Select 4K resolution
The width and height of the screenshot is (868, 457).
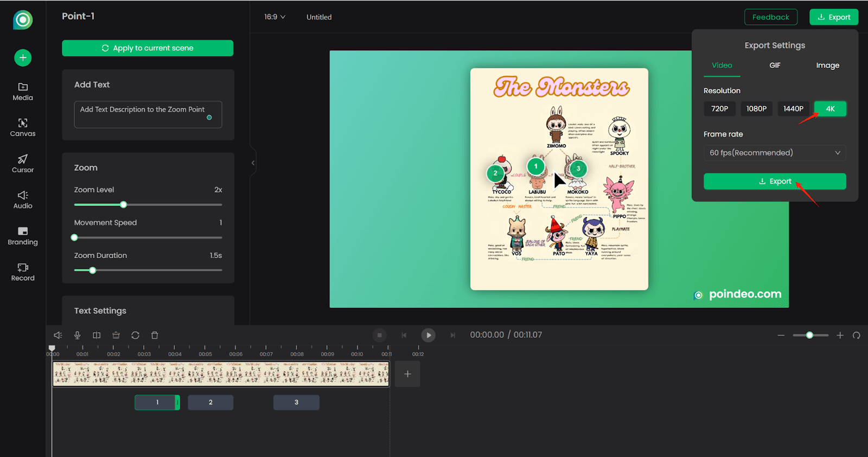pos(830,108)
